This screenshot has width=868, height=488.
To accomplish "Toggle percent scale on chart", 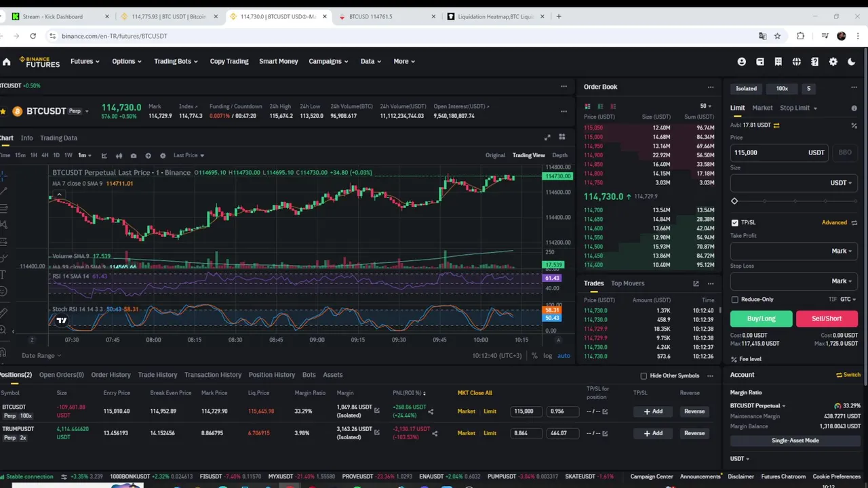I will (x=534, y=356).
